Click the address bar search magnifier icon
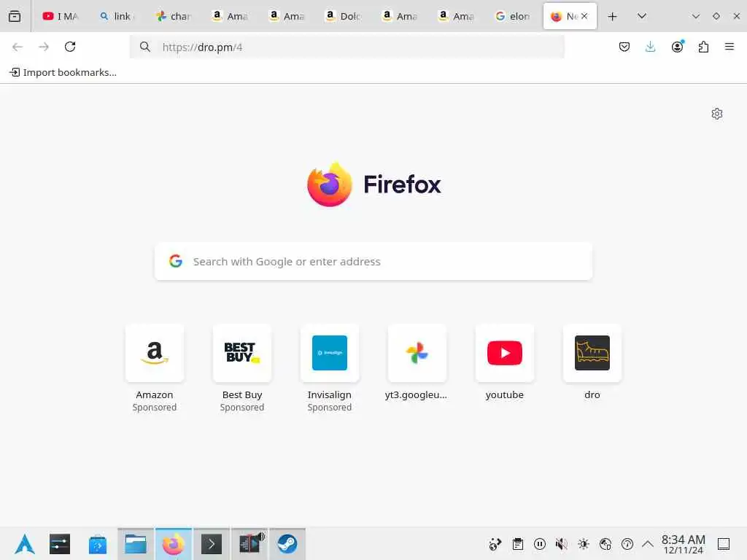 tap(145, 47)
